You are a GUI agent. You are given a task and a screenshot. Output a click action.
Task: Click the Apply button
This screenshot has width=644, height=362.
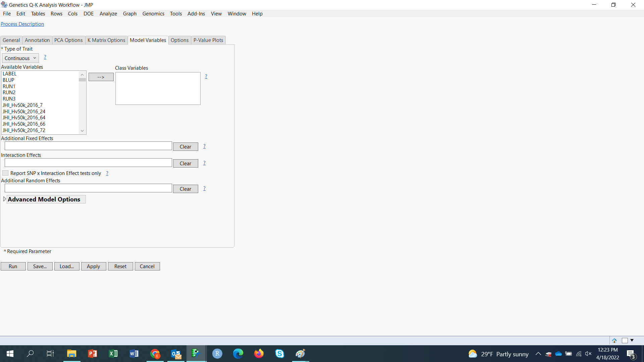coord(94,266)
